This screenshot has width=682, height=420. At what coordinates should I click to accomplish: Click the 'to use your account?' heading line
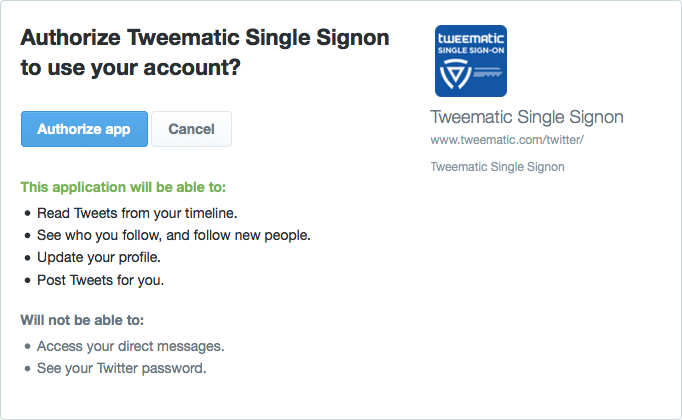(x=130, y=68)
